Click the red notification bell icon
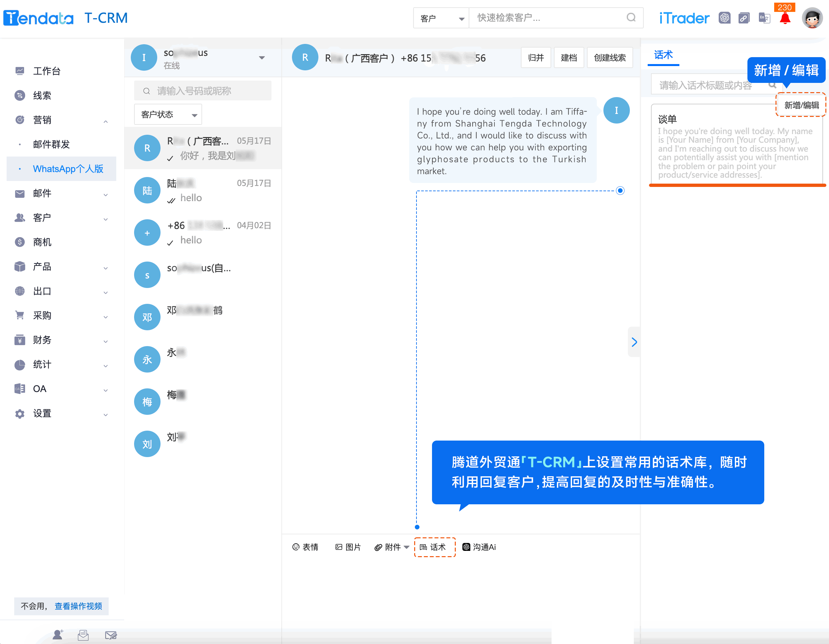The height and width of the screenshot is (644, 829). tap(785, 18)
